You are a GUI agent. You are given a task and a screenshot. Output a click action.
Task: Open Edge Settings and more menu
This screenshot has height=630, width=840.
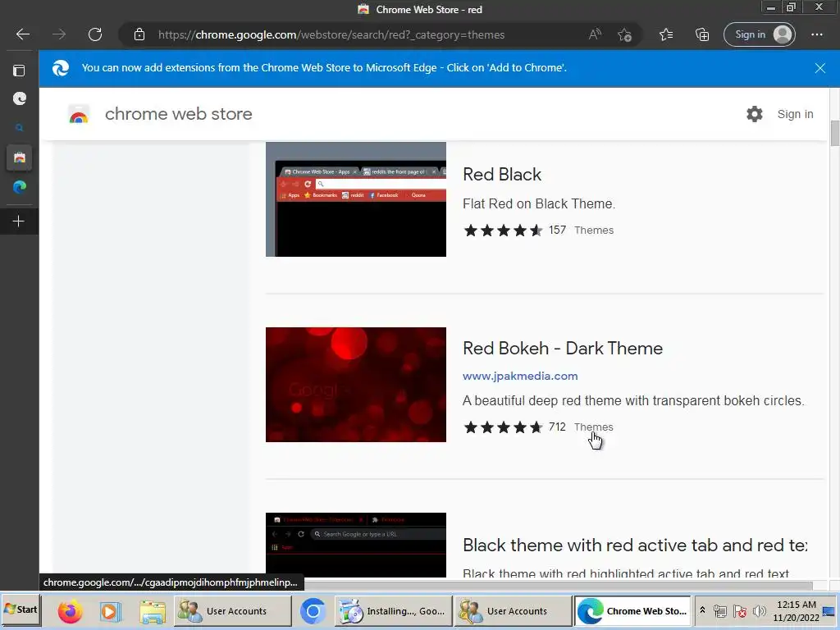pos(816,34)
